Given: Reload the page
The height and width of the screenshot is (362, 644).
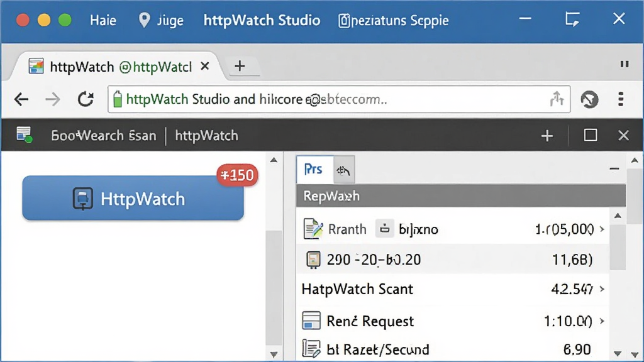Looking at the screenshot, I should [x=86, y=99].
